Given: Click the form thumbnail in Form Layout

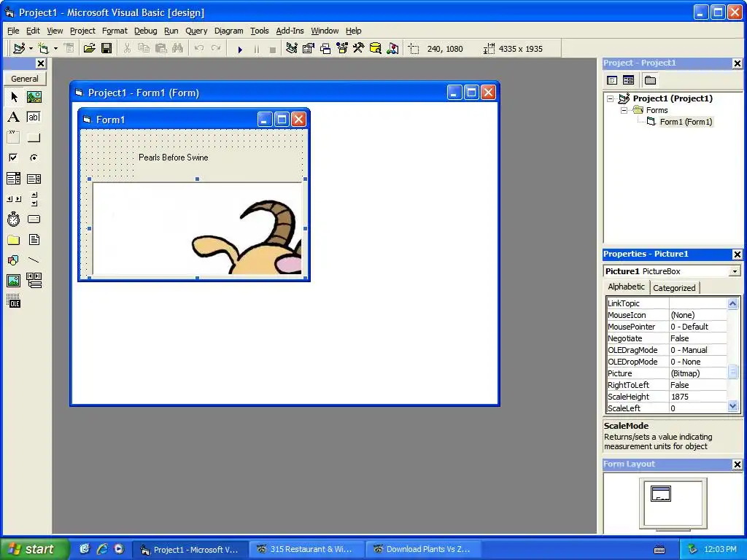Looking at the screenshot, I should [661, 494].
